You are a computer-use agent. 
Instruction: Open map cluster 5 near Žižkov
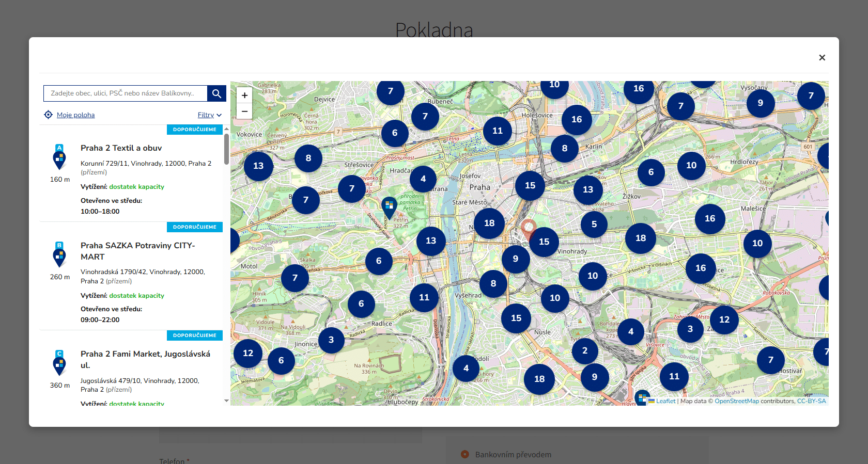594,224
